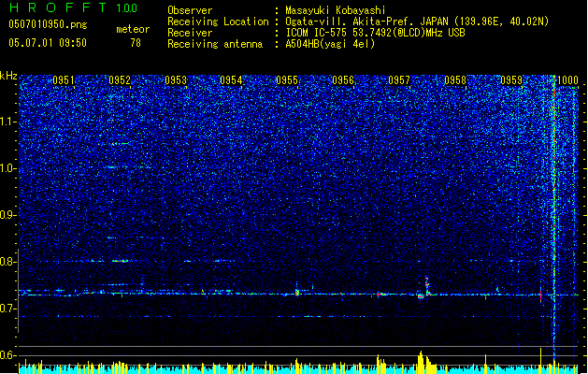
Task: Click the 0959 time marker
Action: click(511, 80)
